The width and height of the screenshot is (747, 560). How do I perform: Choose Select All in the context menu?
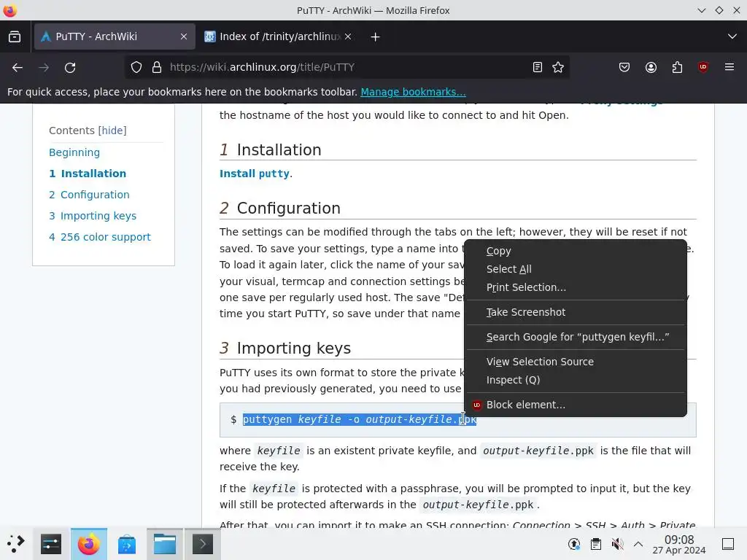(x=576, y=269)
